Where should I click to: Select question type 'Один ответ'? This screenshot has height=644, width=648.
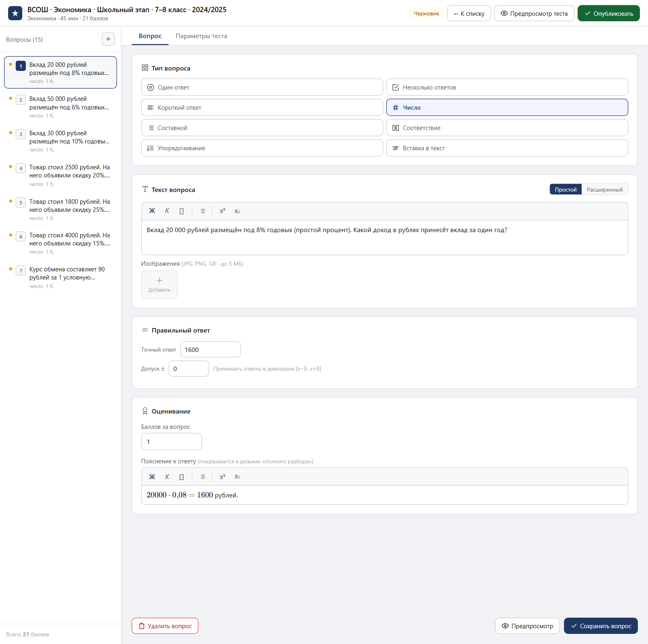(262, 87)
